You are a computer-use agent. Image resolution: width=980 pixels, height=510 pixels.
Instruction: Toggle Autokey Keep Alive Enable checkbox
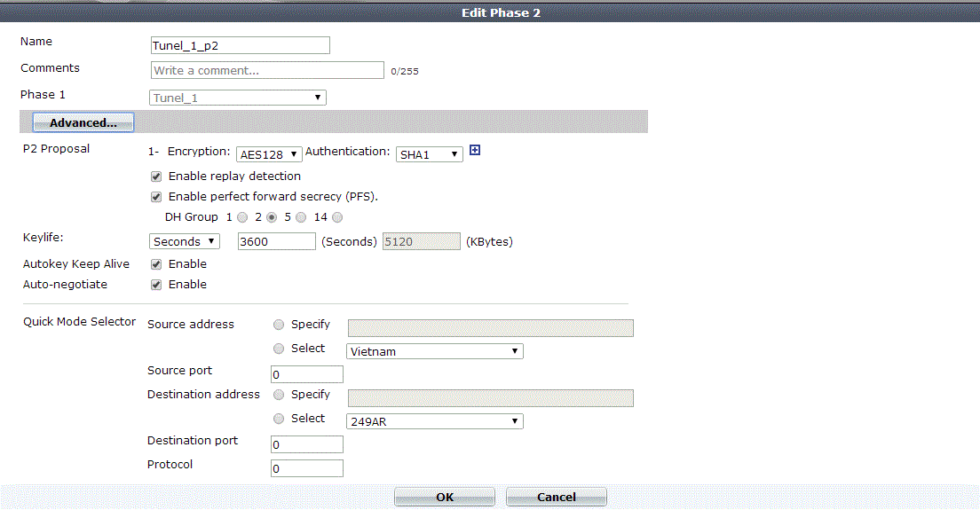[156, 264]
